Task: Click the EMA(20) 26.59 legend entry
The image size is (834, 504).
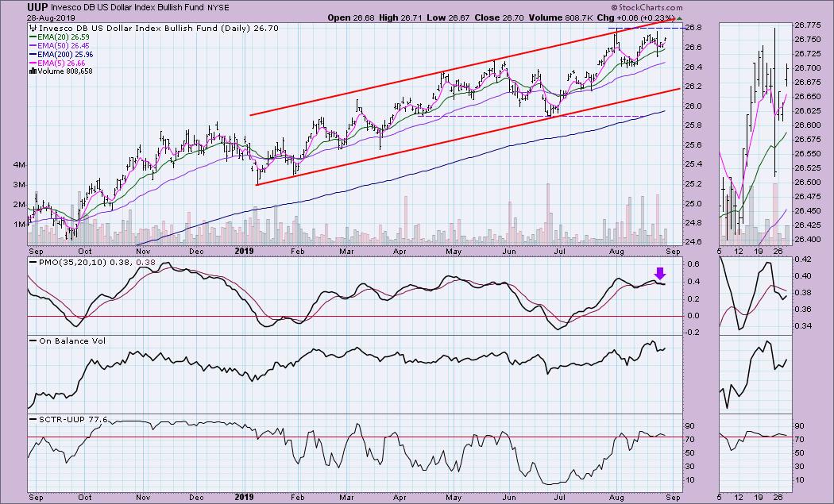Action: click(x=60, y=37)
